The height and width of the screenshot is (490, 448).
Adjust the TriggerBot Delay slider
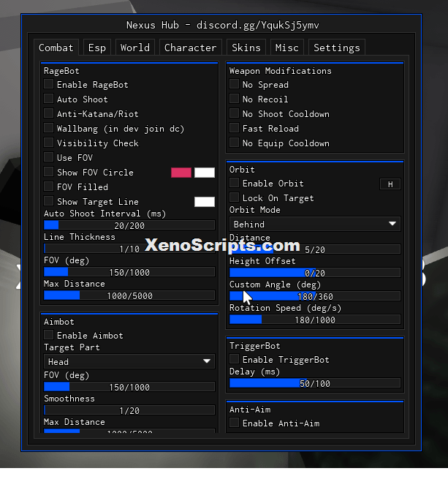coord(315,383)
